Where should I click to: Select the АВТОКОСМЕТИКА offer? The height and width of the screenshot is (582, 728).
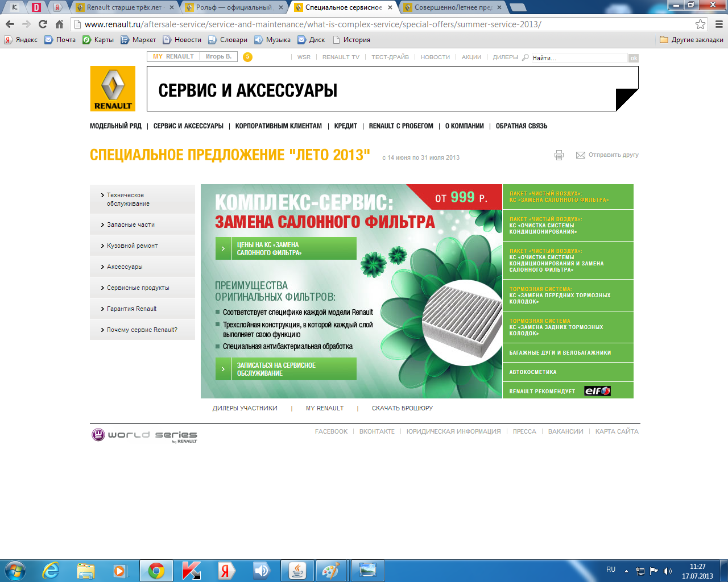[x=568, y=372]
